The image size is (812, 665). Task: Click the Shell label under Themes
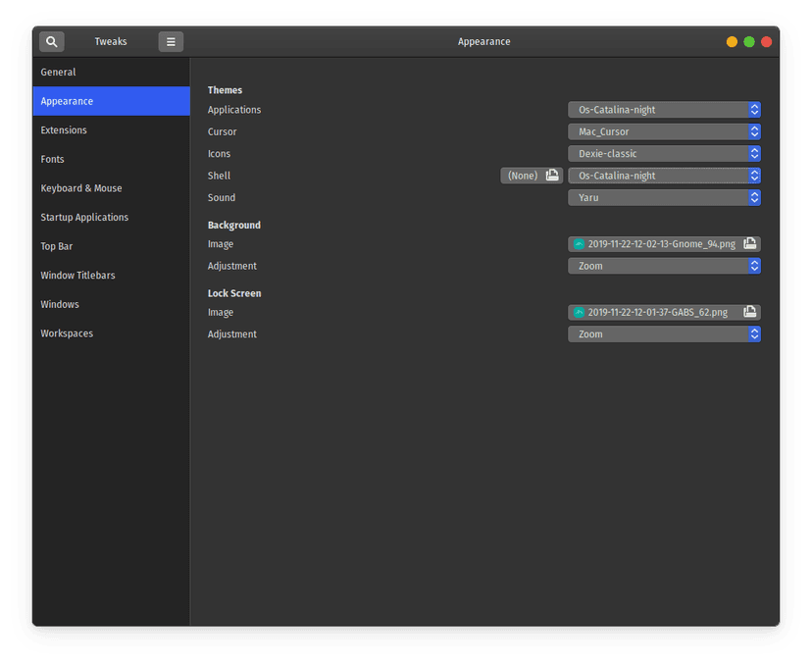point(219,176)
